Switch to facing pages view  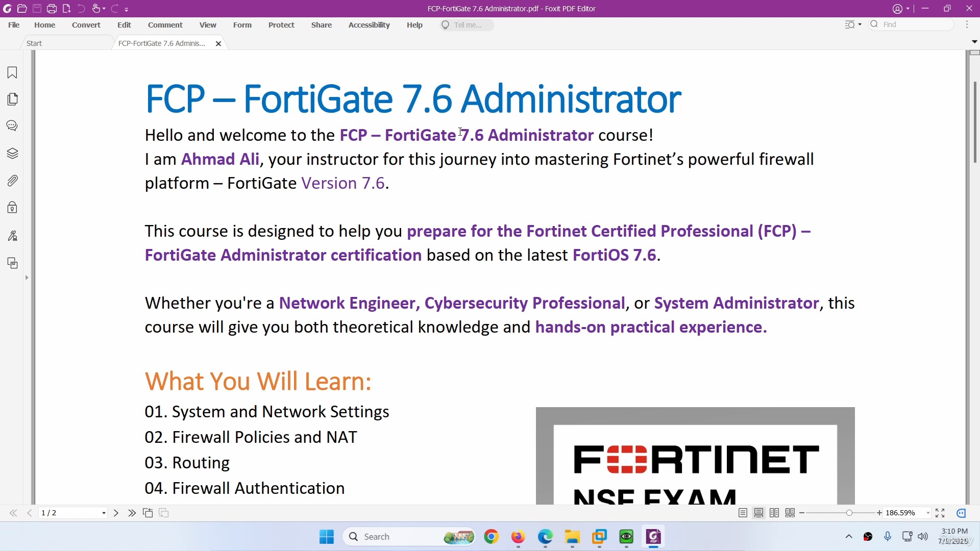[x=774, y=513]
